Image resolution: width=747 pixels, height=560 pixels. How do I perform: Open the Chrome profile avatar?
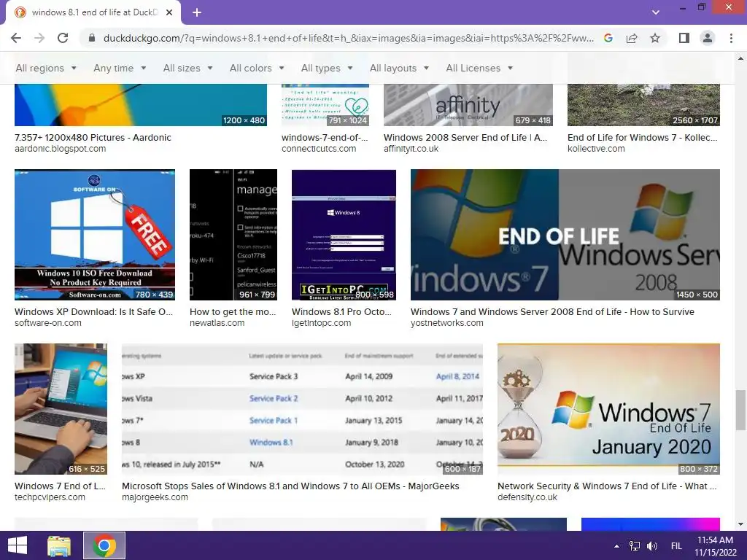click(708, 38)
